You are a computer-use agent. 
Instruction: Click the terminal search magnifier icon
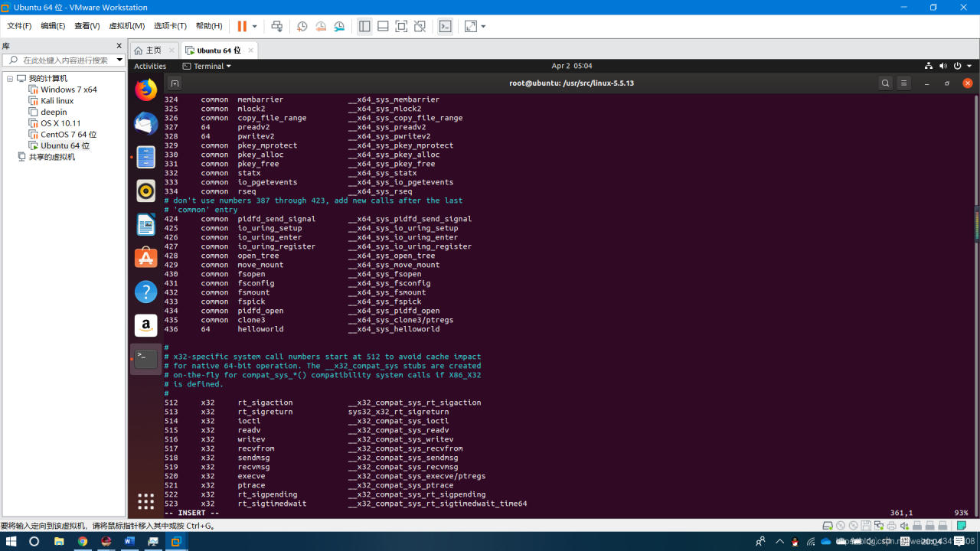click(x=885, y=83)
